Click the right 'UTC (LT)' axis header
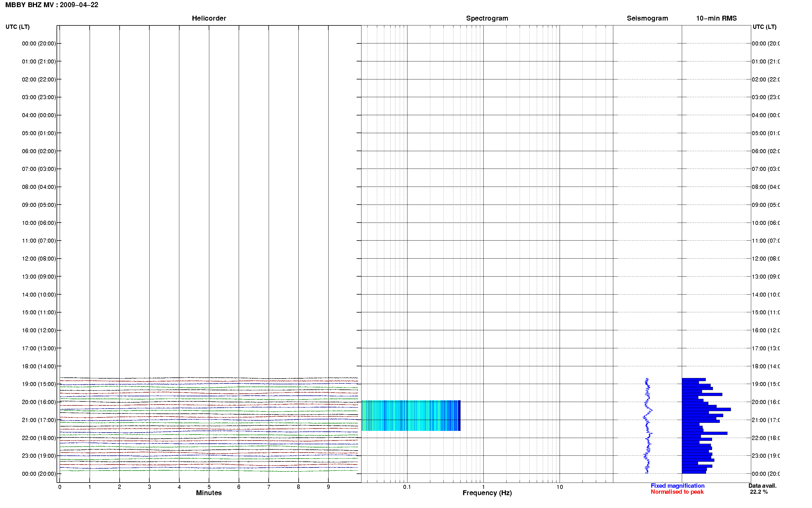Viewport: 812px width, 508px height. pos(764,27)
